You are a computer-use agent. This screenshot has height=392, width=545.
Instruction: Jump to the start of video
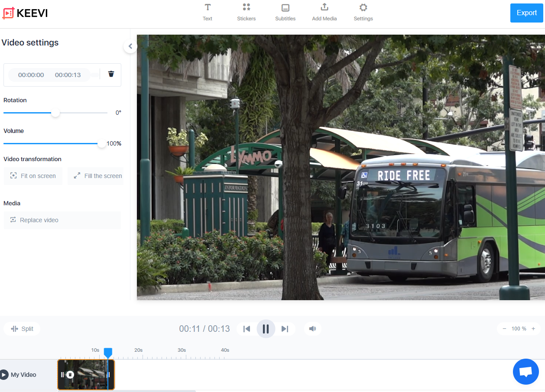coord(247,329)
